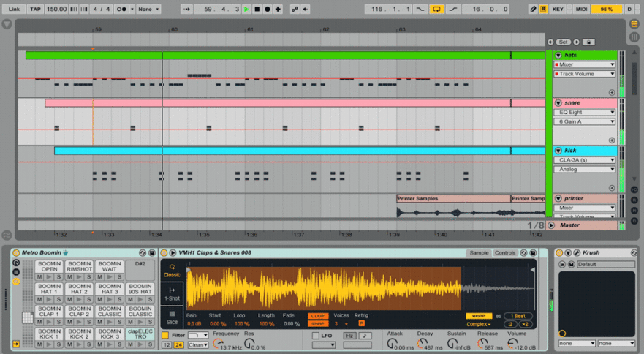644x354 pixels.
Task: Toggle the computer MIDI keyboard button
Action: (x=543, y=9)
